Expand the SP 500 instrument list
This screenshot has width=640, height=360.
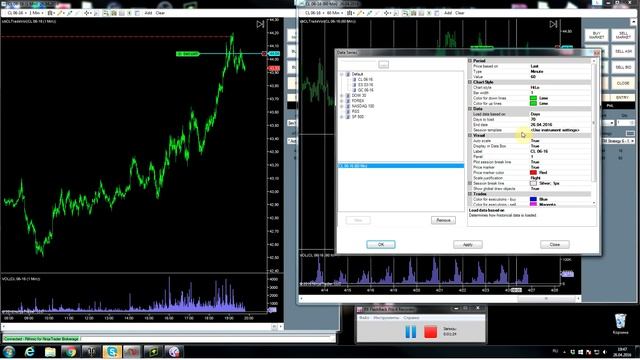[342, 117]
